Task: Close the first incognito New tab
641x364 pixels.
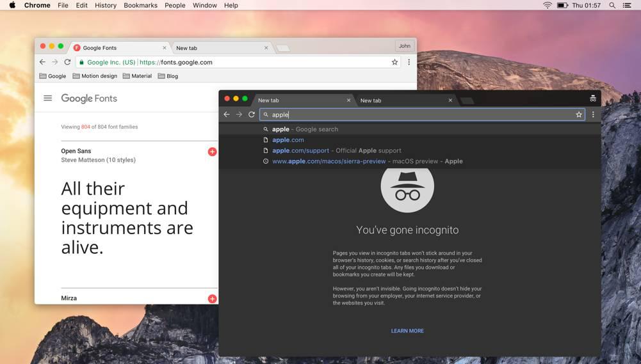Action: pos(349,100)
